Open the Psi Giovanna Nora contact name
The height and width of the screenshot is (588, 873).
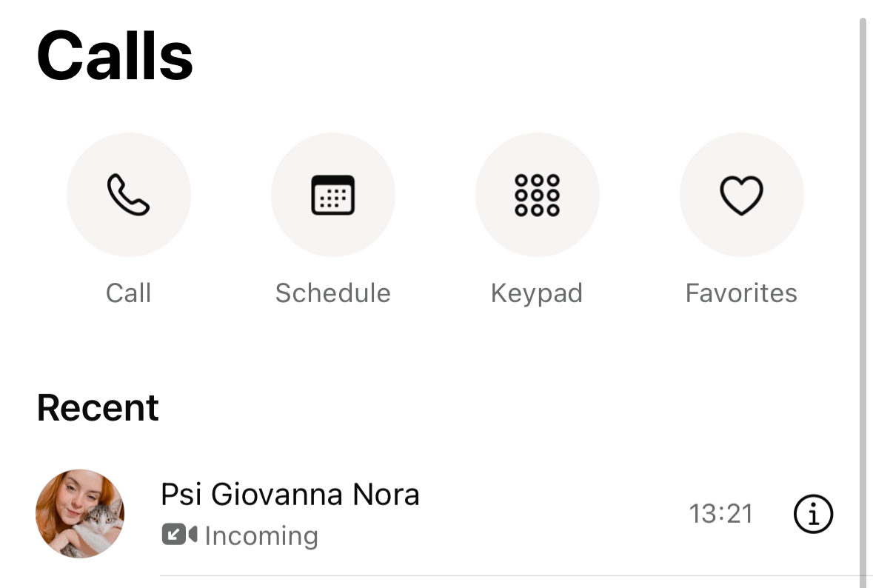tap(290, 495)
